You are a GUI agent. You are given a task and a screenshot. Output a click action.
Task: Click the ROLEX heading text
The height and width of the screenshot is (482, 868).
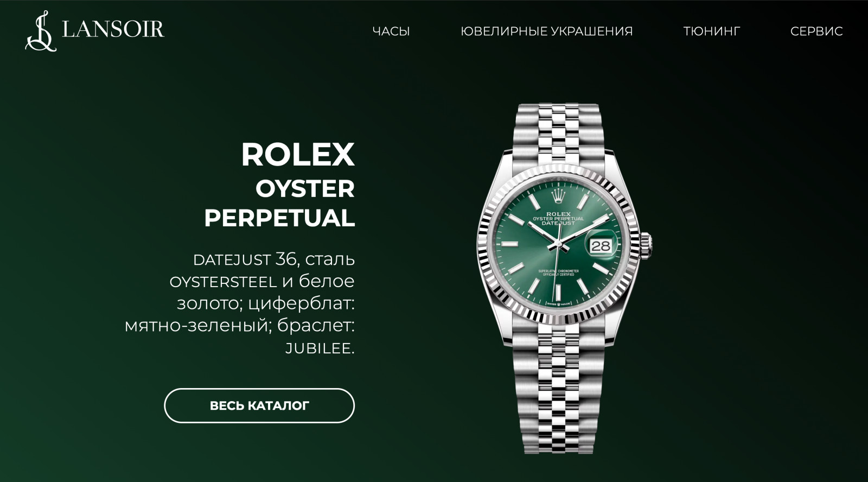point(298,155)
